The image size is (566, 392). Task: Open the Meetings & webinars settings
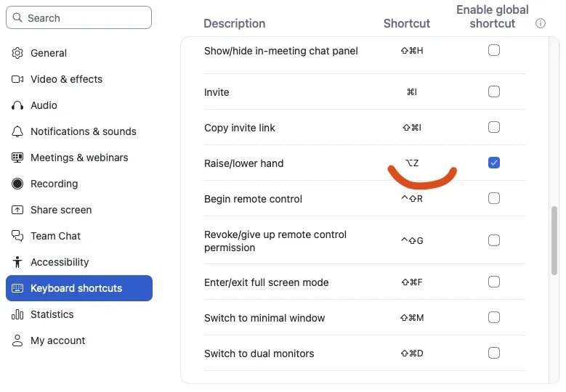[78, 158]
